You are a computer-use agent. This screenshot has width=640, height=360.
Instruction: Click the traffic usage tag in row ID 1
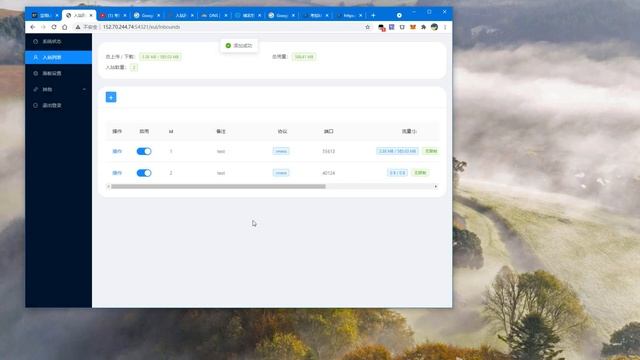[x=397, y=151]
